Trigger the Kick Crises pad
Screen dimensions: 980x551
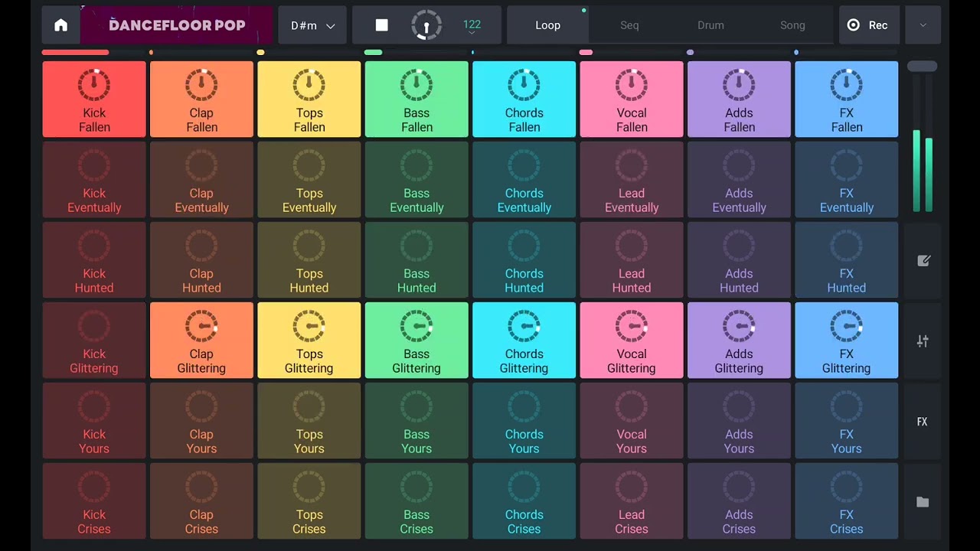(x=94, y=501)
